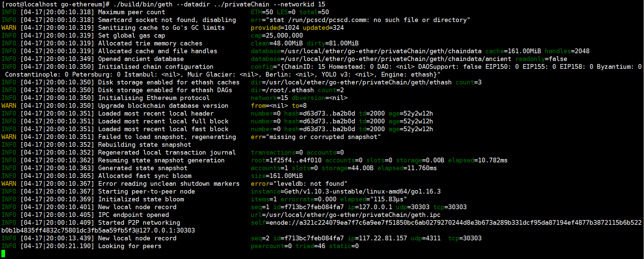Click 'Initialized state bloom' message

coord(141,199)
